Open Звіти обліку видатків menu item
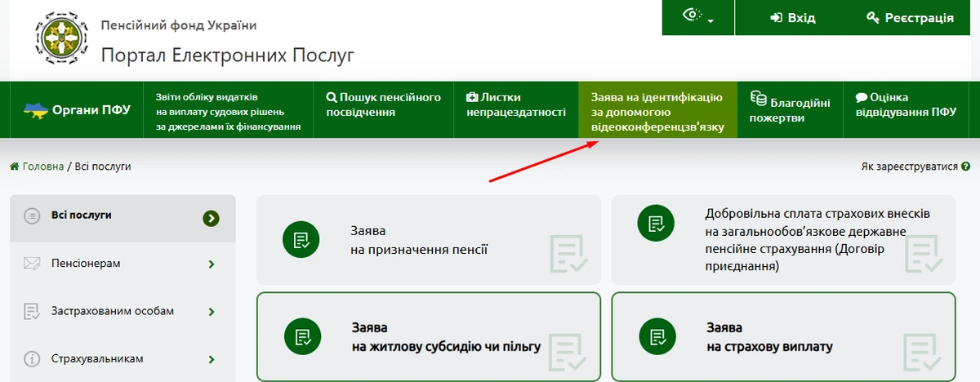The image size is (980, 382). click(229, 111)
